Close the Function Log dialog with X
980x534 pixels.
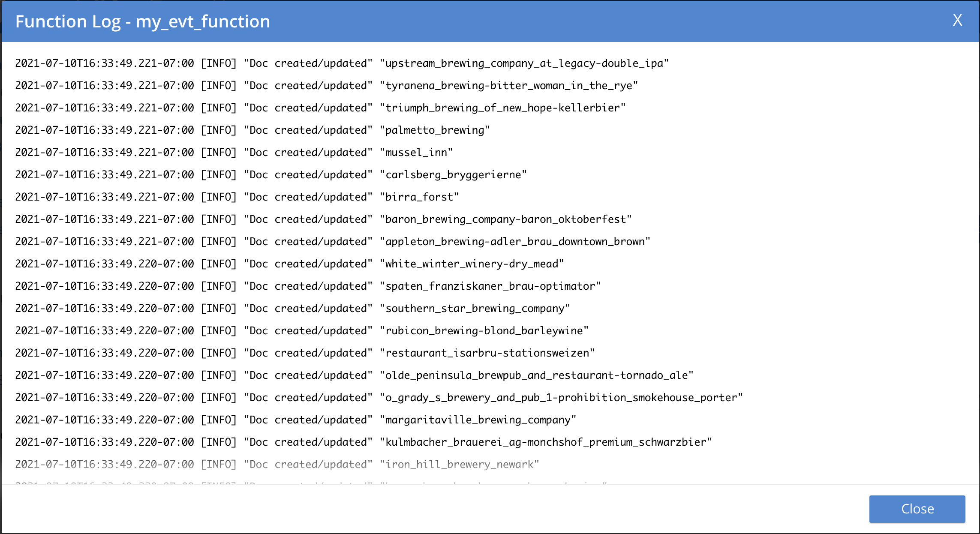pyautogui.click(x=957, y=20)
